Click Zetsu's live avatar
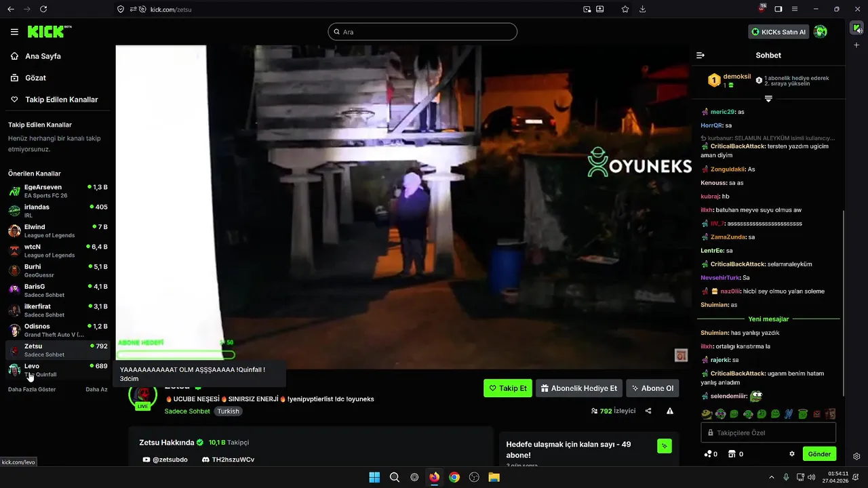 point(142,396)
